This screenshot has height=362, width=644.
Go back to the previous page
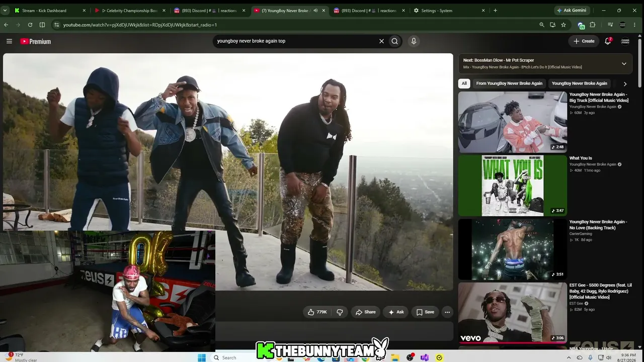[6, 25]
